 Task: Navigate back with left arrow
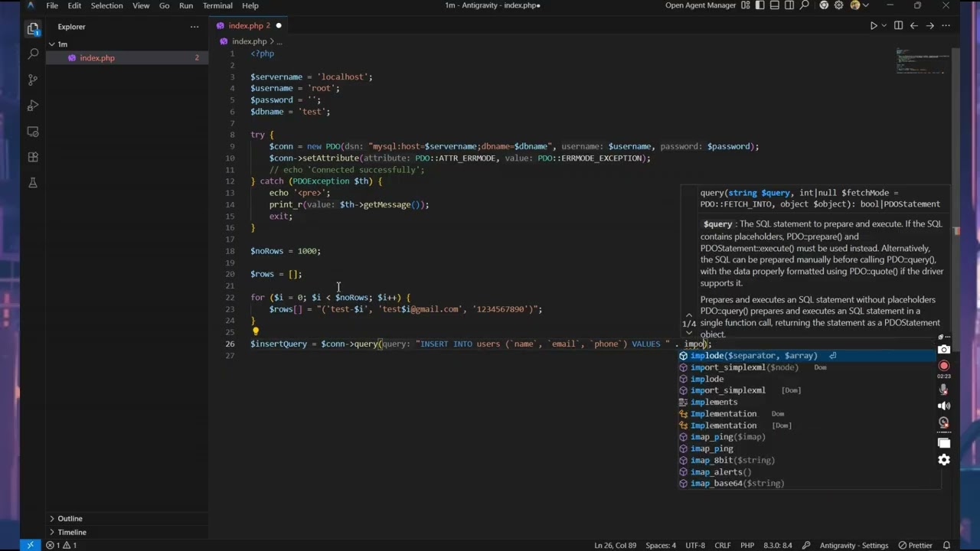pyautogui.click(x=913, y=26)
